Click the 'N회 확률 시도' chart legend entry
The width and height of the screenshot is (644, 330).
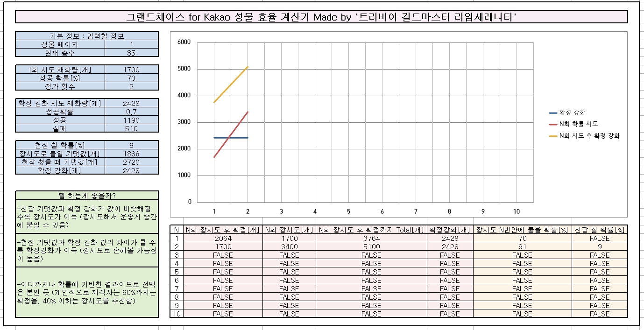click(573, 124)
